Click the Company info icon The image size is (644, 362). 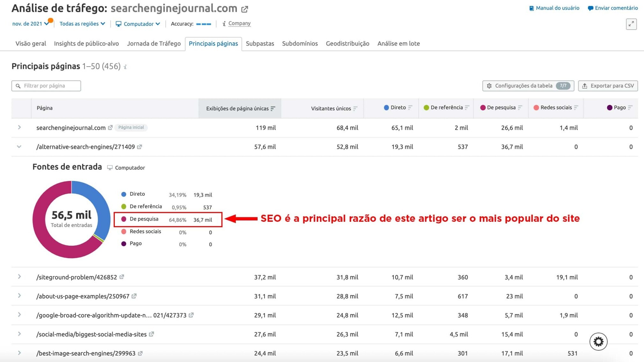(x=224, y=24)
